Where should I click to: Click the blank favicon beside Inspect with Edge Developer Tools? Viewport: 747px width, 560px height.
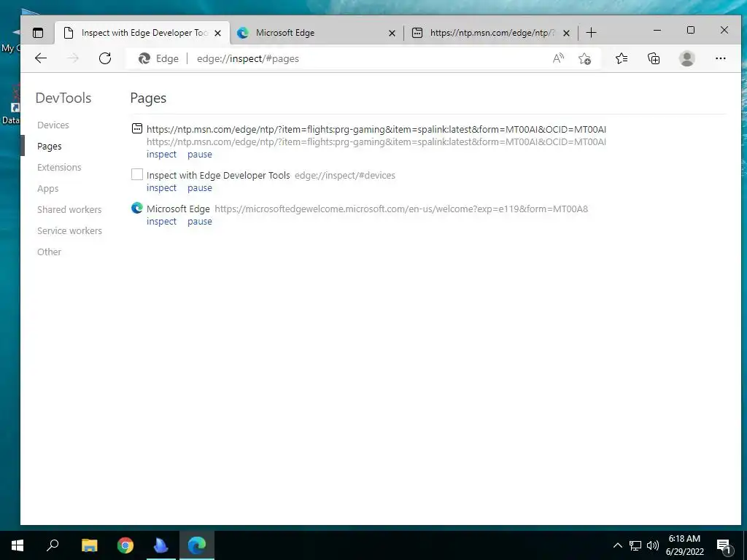[x=137, y=174]
